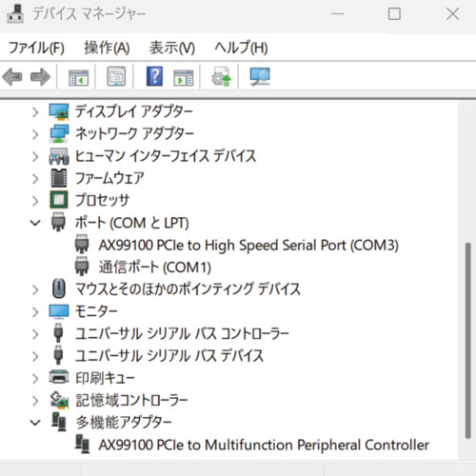Viewport: 476px width, 476px height.
Task: Click the 印刷キュー printer icon
Action: [x=59, y=377]
